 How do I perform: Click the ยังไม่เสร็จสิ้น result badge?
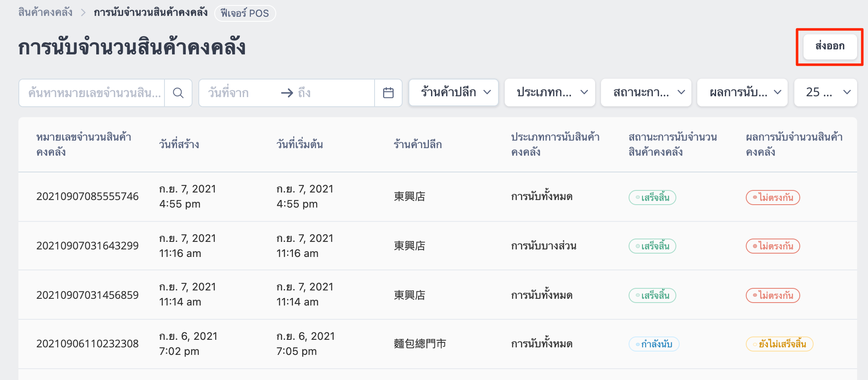(779, 344)
